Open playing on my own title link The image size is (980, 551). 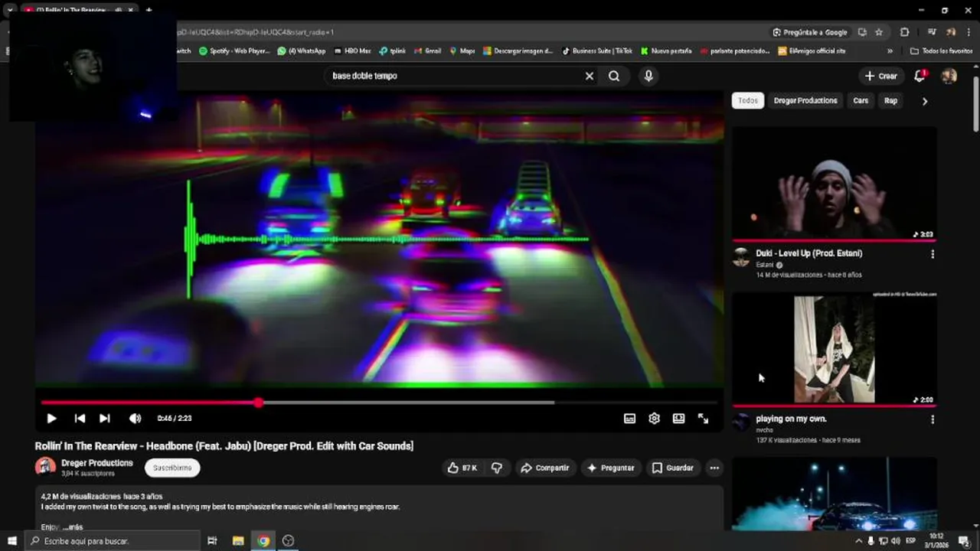click(791, 419)
